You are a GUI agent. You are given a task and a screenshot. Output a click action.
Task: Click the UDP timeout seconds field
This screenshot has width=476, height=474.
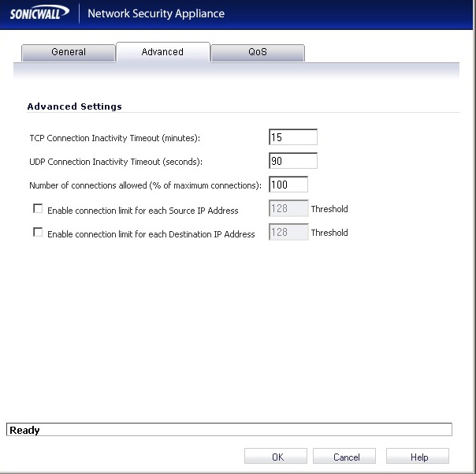pyautogui.click(x=293, y=161)
